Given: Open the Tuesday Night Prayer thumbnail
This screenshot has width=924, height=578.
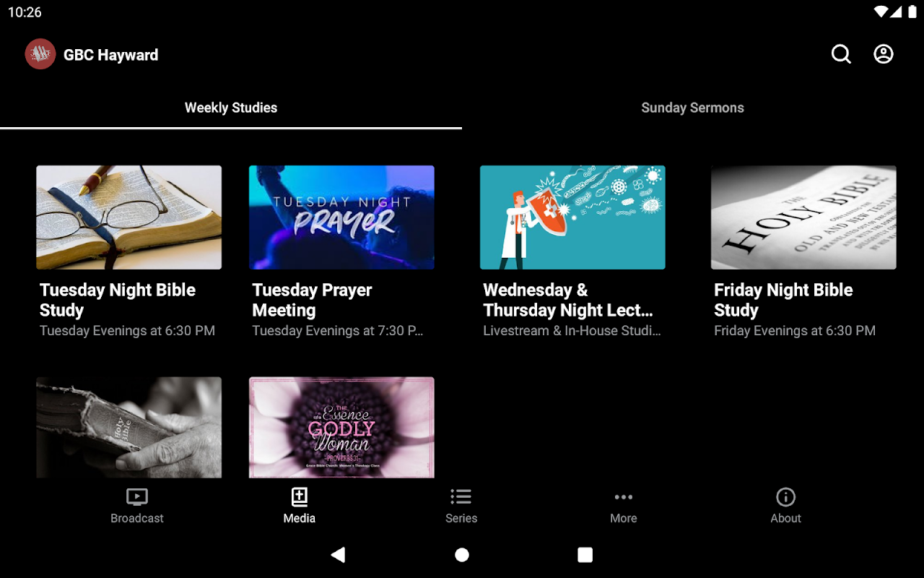Looking at the screenshot, I should (x=341, y=217).
